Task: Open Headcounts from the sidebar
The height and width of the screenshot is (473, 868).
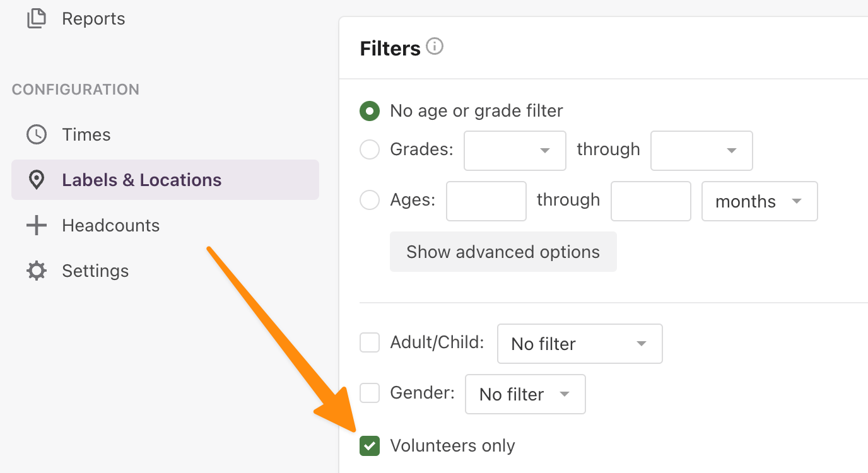Action: (x=110, y=225)
